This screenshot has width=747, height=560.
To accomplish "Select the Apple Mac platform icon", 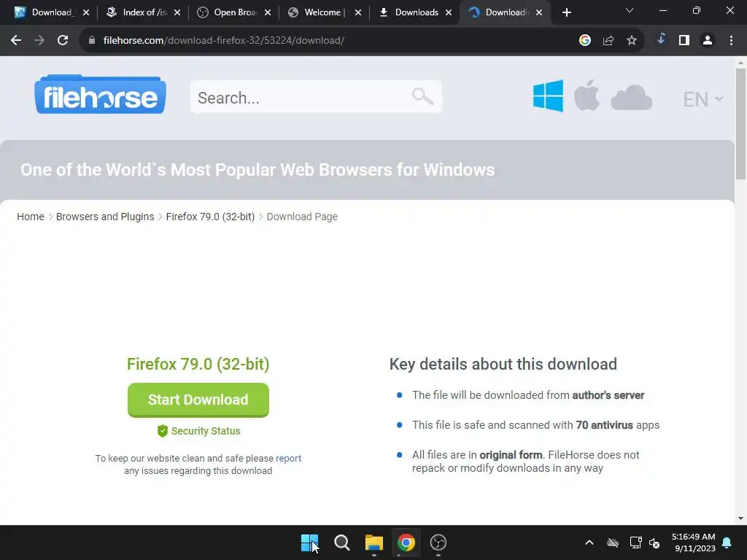I will point(587,96).
